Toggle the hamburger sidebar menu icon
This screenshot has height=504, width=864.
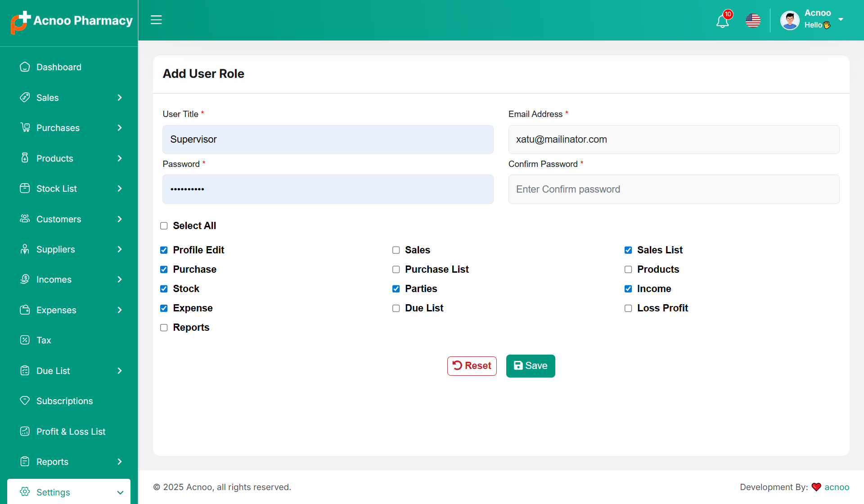[156, 20]
